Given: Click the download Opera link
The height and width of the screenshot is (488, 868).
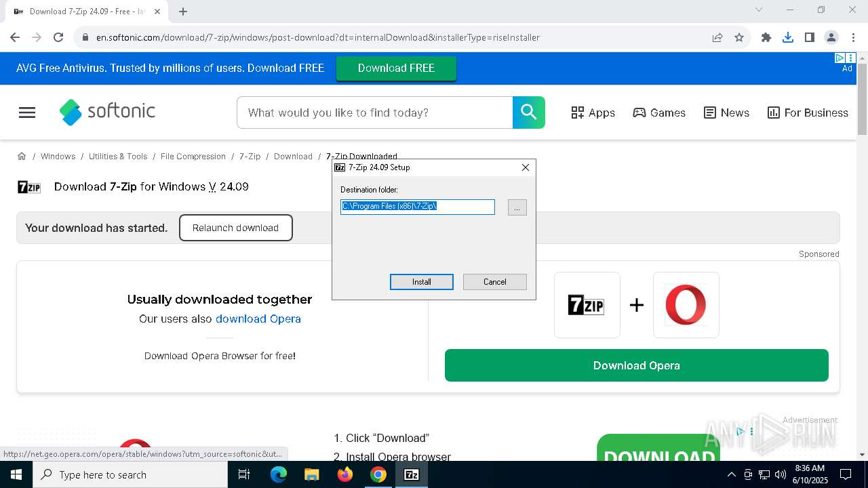Looking at the screenshot, I should point(258,319).
